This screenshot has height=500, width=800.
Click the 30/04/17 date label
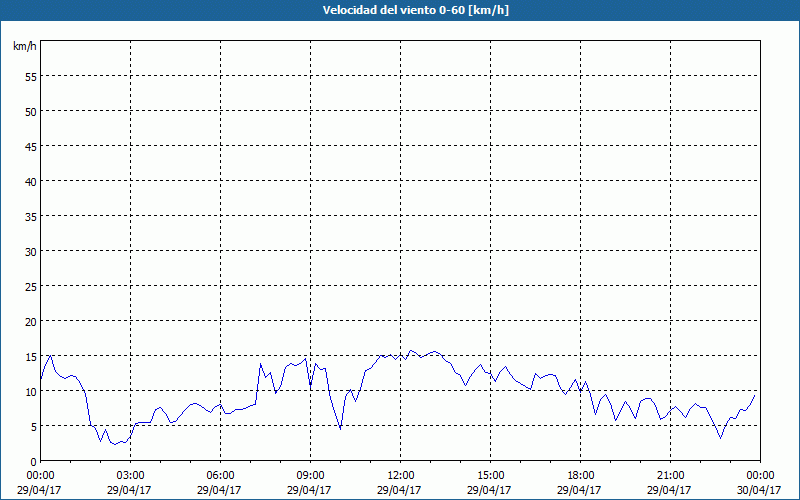(759, 490)
